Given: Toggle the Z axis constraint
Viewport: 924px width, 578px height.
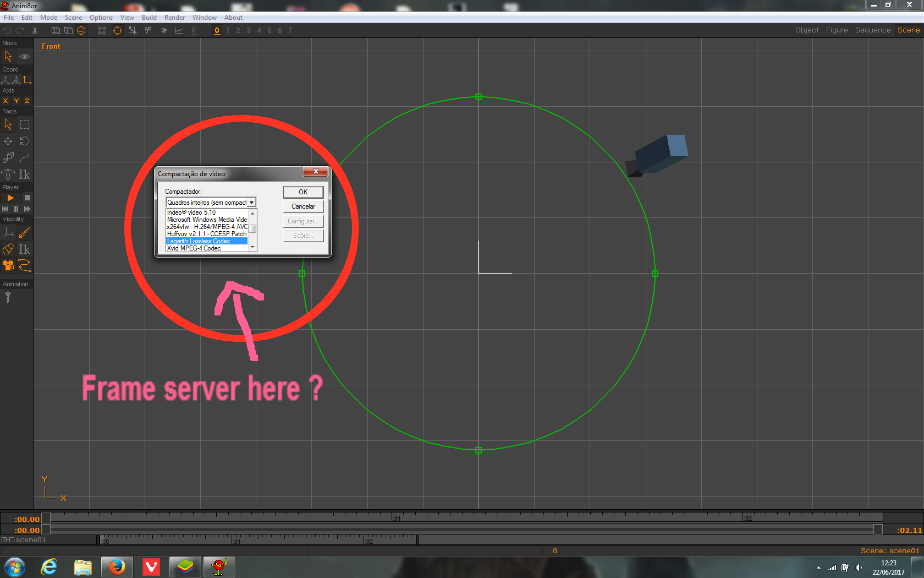Looking at the screenshot, I should pos(27,101).
